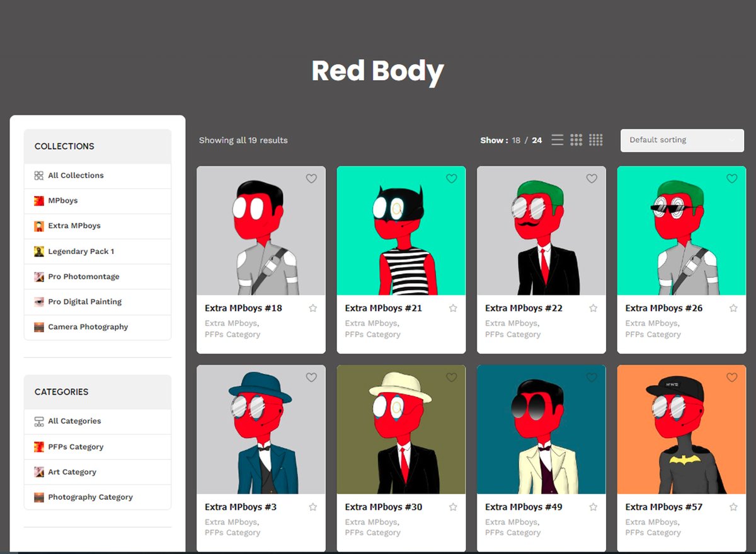Viewport: 756px width, 554px height.
Task: Toggle star next to Extra MPboys #21
Action: click(x=453, y=308)
